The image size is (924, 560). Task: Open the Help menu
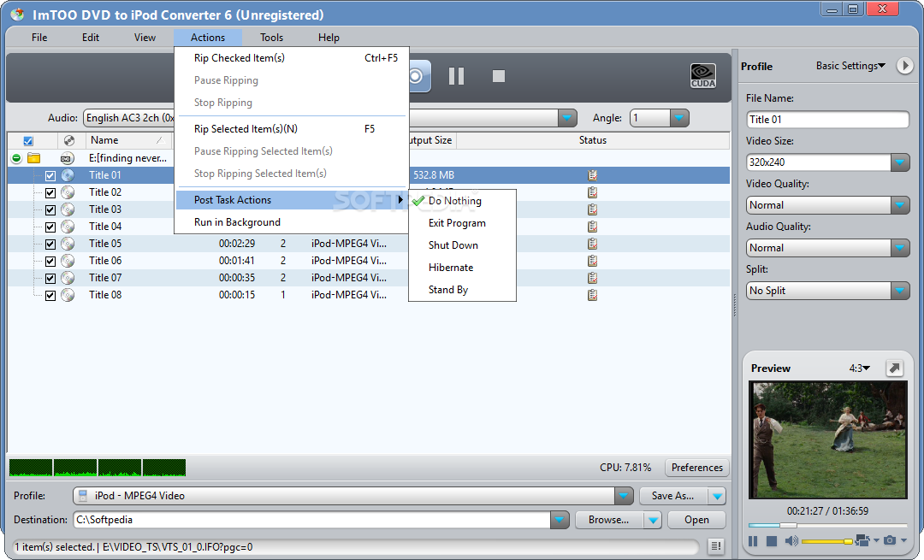[329, 37]
